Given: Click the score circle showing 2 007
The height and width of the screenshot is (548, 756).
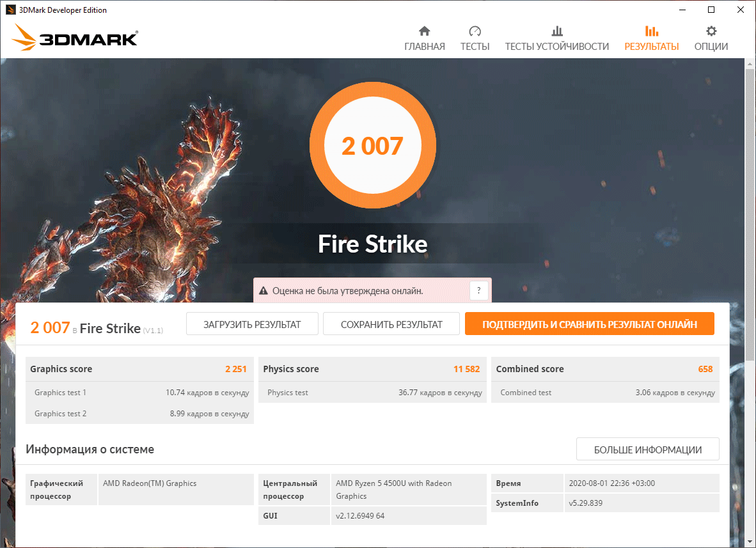Looking at the screenshot, I should [x=373, y=146].
